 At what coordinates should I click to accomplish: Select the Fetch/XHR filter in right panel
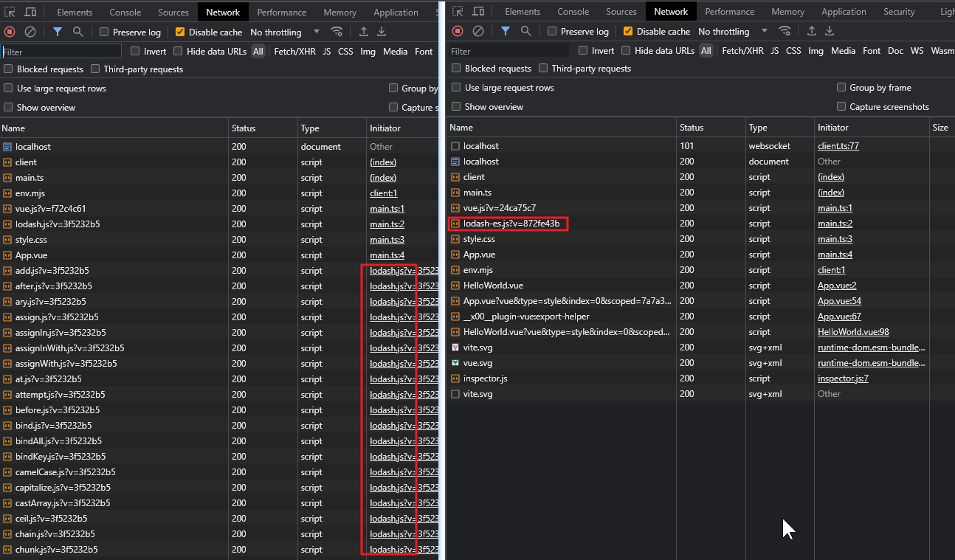(742, 51)
